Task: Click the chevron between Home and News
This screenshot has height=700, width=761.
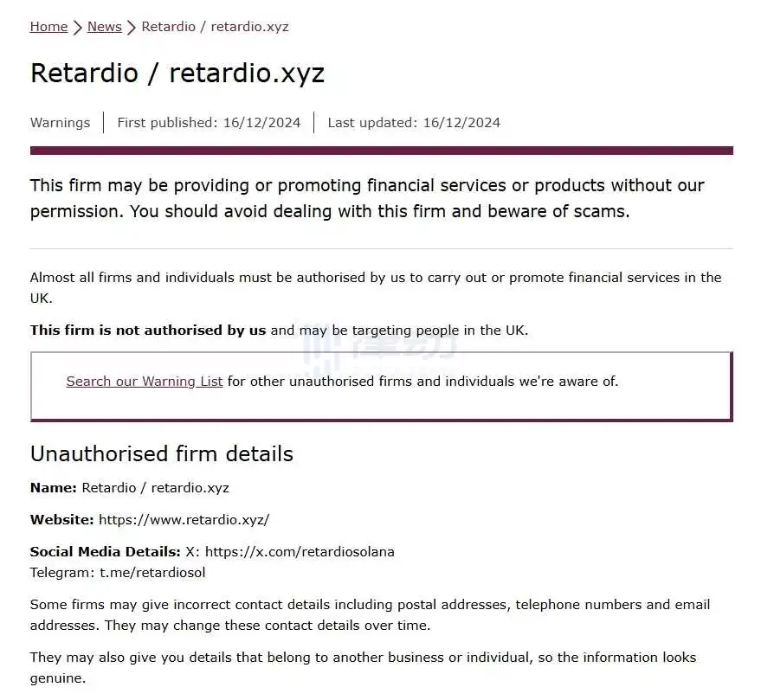Action: 78,27
